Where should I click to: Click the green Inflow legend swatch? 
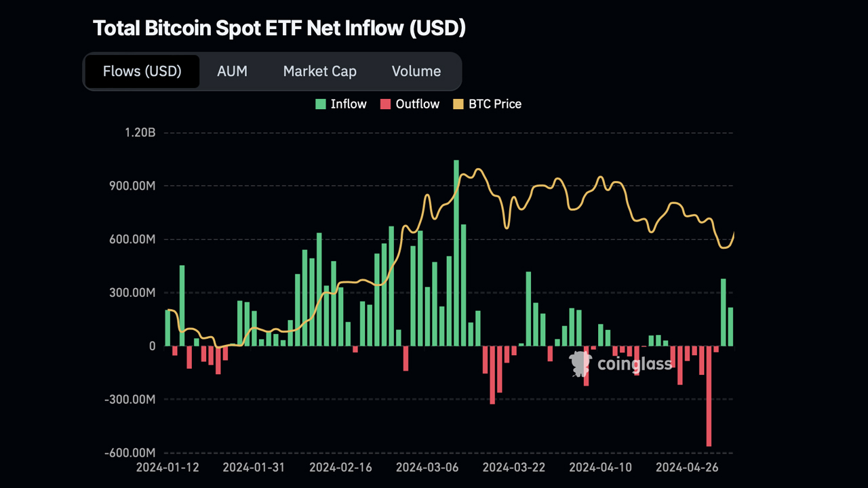(320, 104)
